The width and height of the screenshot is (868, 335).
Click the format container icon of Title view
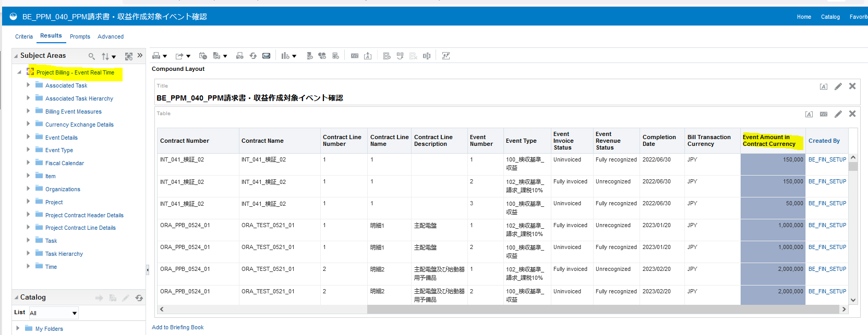(824, 87)
